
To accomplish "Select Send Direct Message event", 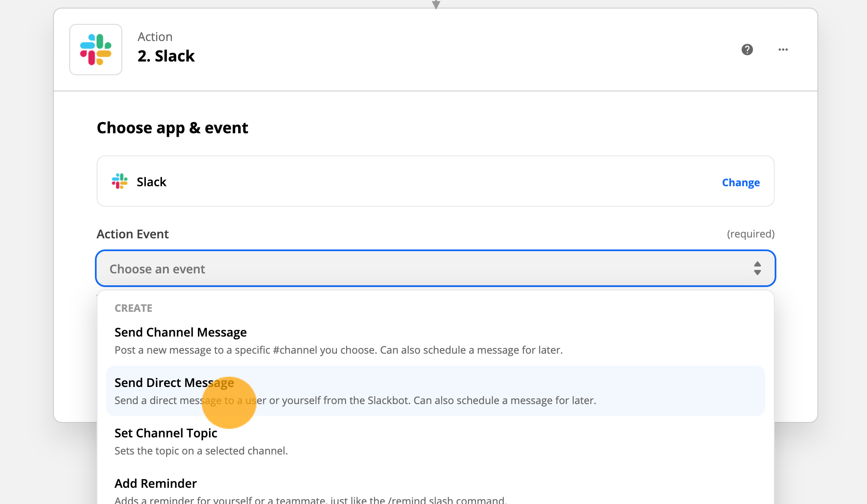I will click(x=435, y=391).
